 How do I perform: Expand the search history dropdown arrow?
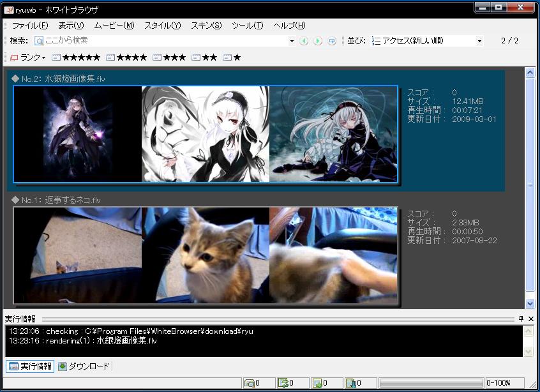point(292,41)
